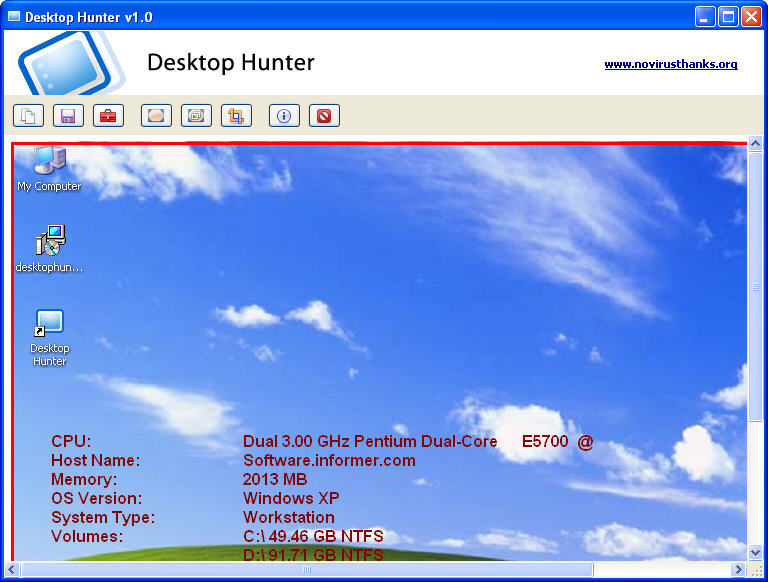Click the 'Workstation' system type value
Image resolution: width=768 pixels, height=582 pixels.
point(288,517)
